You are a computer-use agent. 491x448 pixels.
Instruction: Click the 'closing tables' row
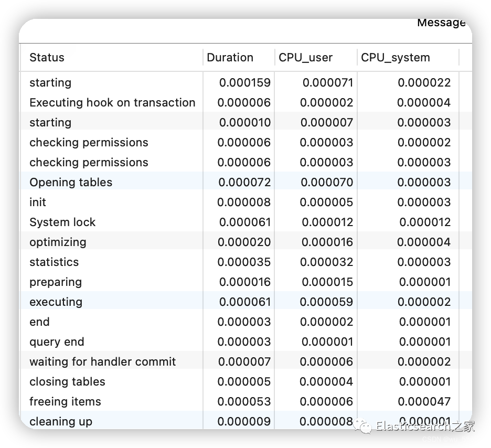tap(247, 381)
